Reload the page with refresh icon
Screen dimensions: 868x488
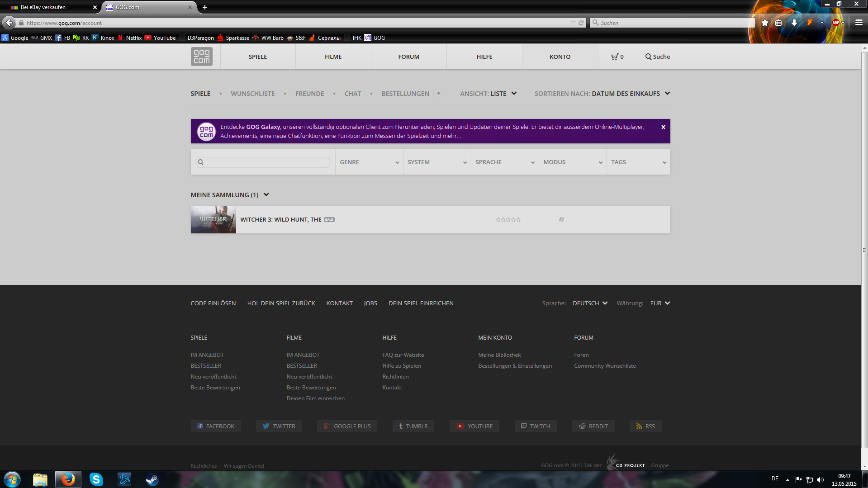(x=581, y=23)
